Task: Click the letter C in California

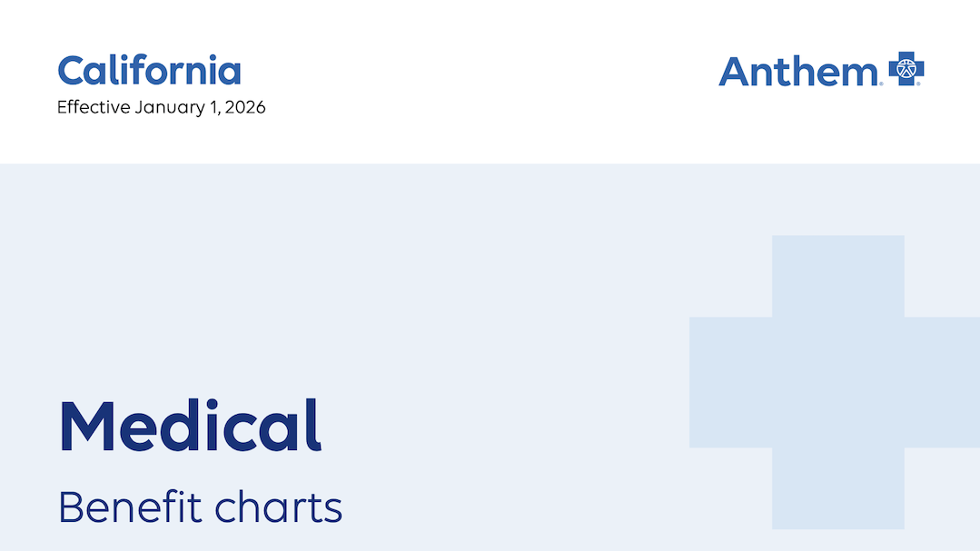Action: pos(71,71)
